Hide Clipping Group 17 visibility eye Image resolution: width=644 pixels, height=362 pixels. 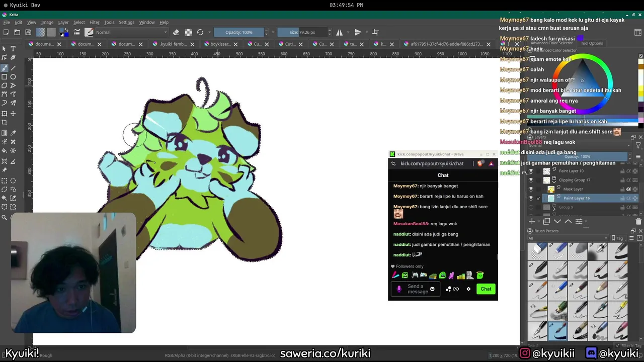click(x=531, y=180)
